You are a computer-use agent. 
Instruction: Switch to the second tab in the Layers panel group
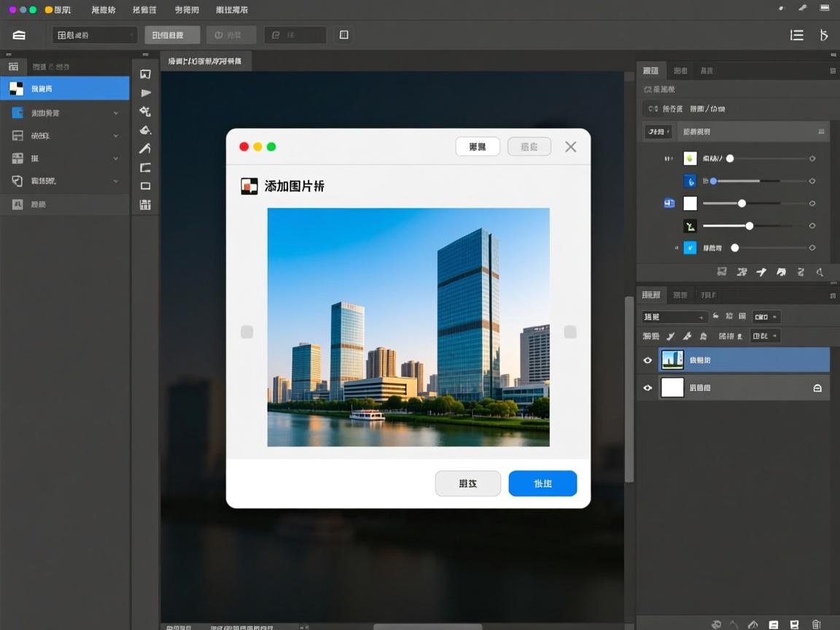(x=680, y=295)
